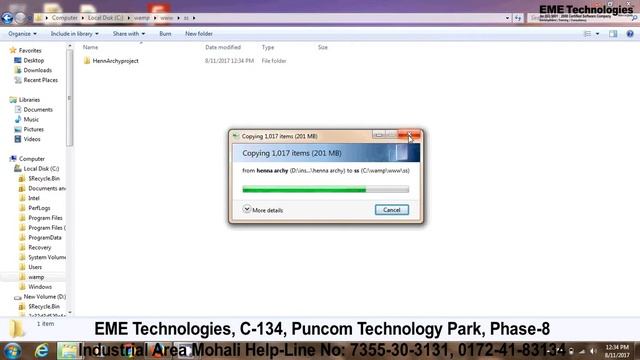Open the Organize menu
The width and height of the screenshot is (640, 360).
[x=22, y=33]
